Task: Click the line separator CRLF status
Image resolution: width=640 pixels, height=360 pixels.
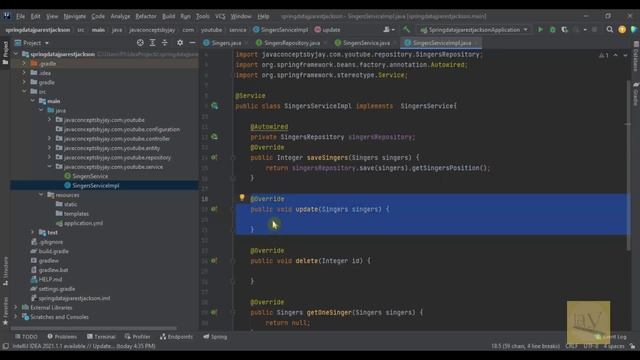Action: point(571,346)
